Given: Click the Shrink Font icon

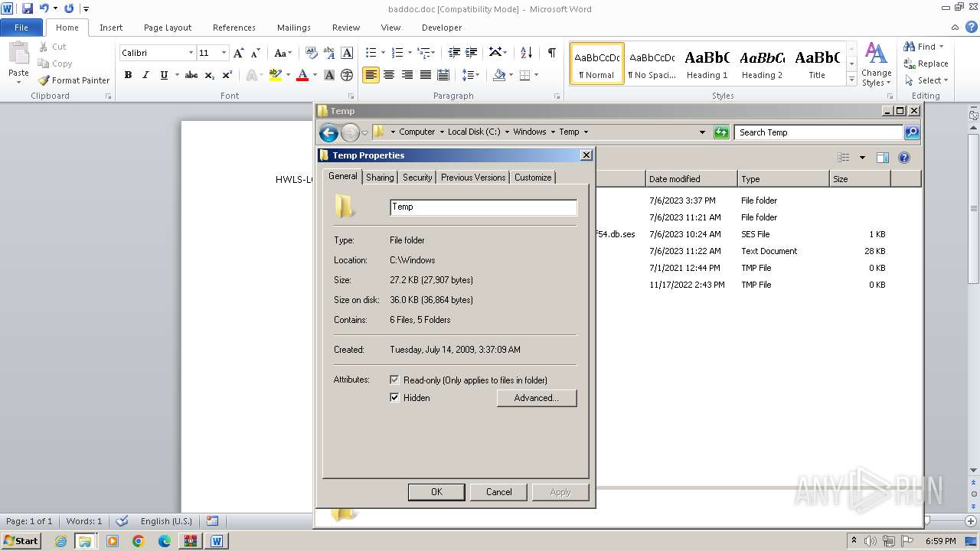Looking at the screenshot, I should [254, 53].
